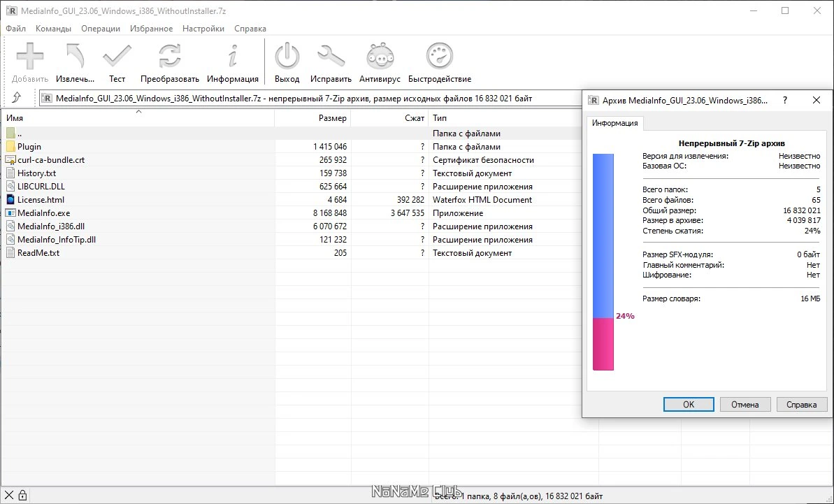The image size is (834, 504).
Task: Click type cell 'Waterfox HTML Document'
Action: pos(482,199)
